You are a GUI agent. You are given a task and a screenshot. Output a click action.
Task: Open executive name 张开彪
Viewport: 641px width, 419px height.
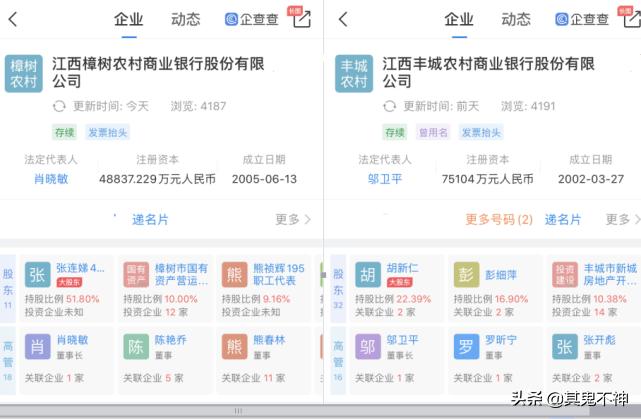point(599,340)
